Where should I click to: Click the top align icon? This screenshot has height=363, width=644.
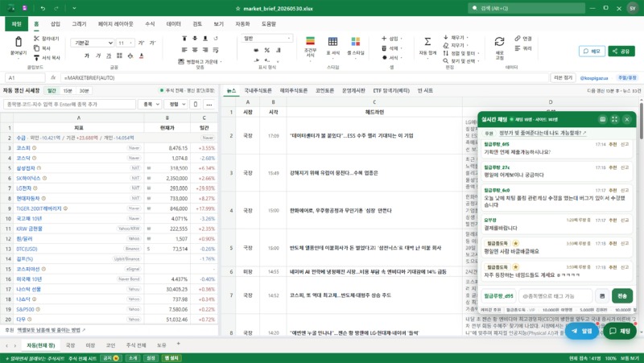(x=184, y=38)
